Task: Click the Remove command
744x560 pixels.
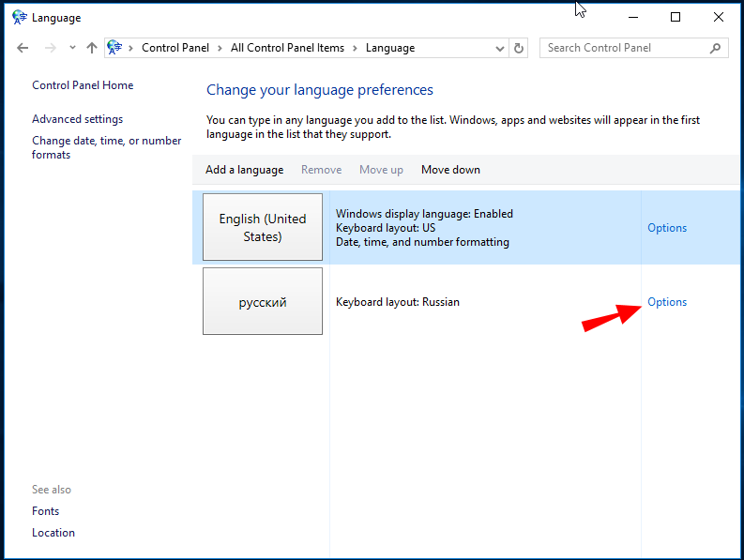Action: coord(321,170)
